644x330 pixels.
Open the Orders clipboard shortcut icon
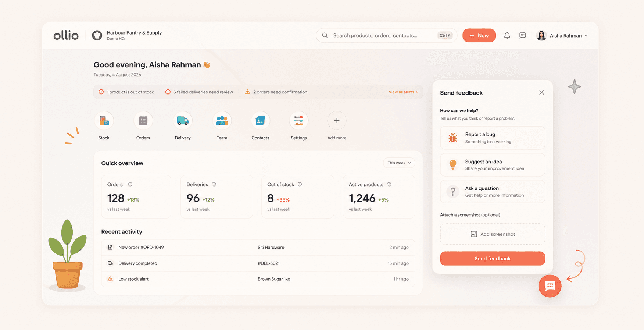[143, 121]
